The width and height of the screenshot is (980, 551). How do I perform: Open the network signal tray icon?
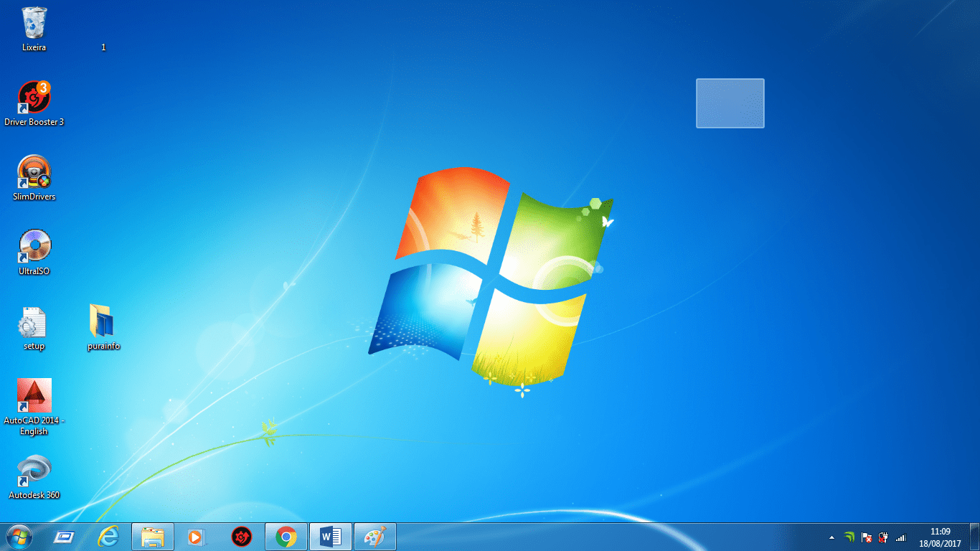[901, 537]
